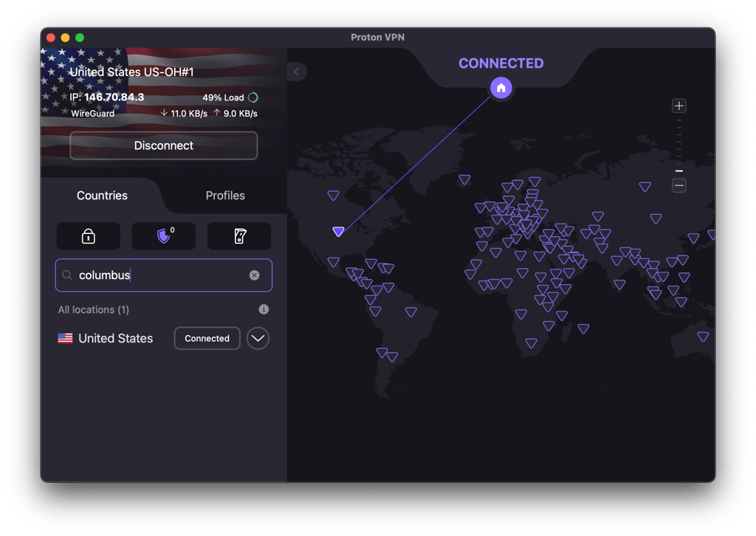Select the Countries tab
This screenshot has height=536, width=756.
[x=102, y=195]
